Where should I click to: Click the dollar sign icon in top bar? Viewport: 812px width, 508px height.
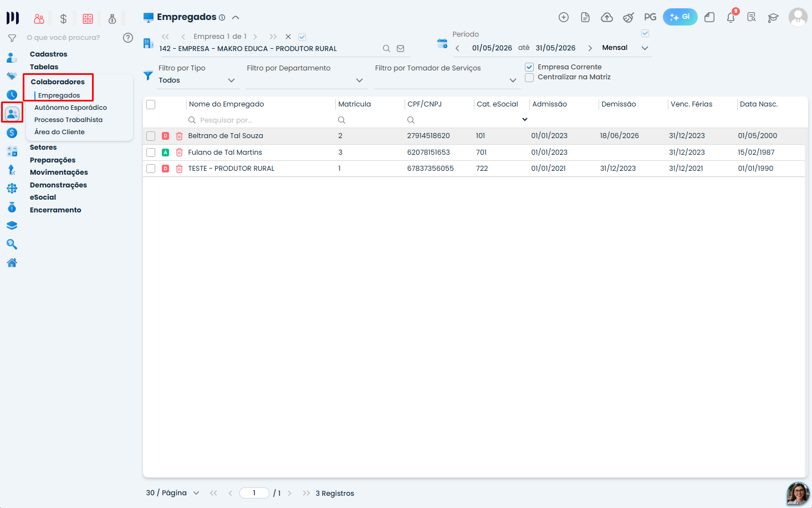[x=63, y=19]
